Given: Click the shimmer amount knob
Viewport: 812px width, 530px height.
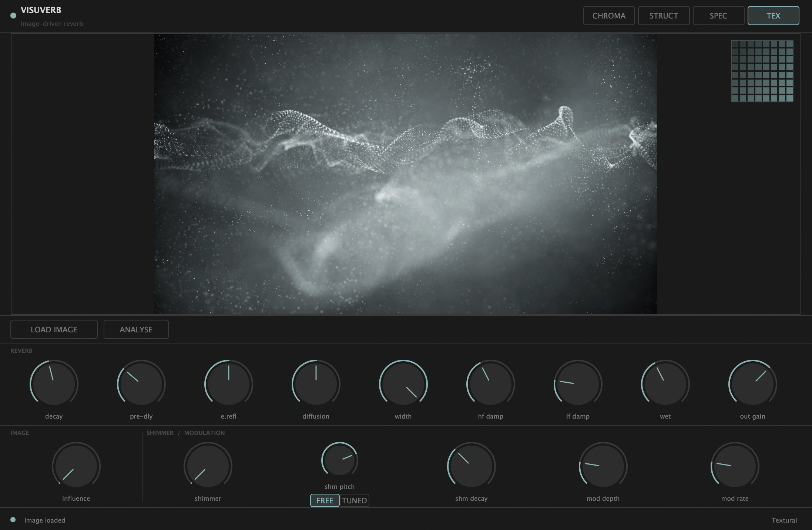Looking at the screenshot, I should 208,466.
